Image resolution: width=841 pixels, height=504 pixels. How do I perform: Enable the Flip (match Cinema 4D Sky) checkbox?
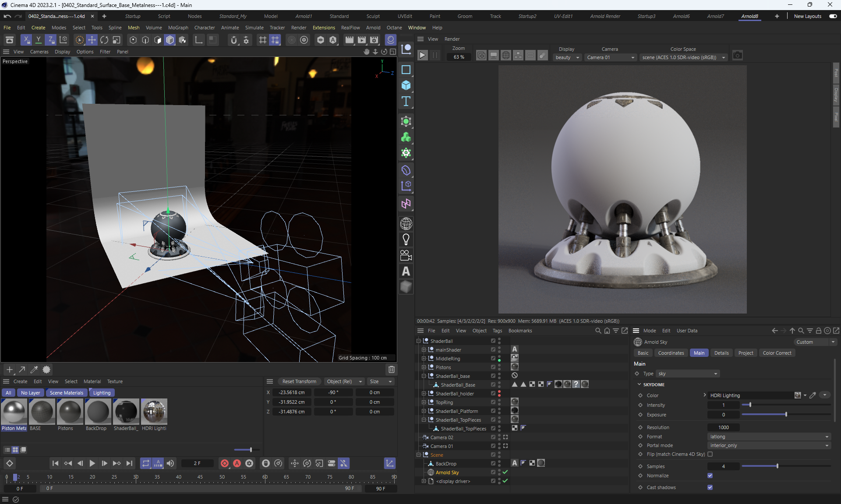[x=710, y=454]
